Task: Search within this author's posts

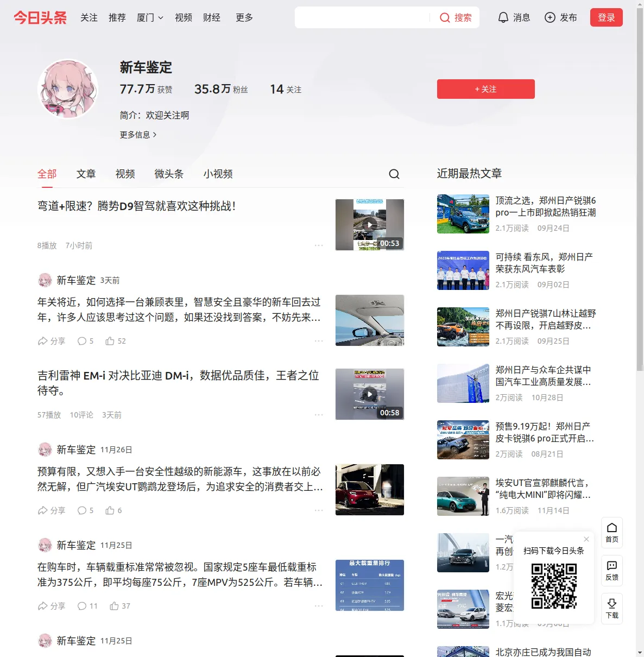Action: pos(394,174)
